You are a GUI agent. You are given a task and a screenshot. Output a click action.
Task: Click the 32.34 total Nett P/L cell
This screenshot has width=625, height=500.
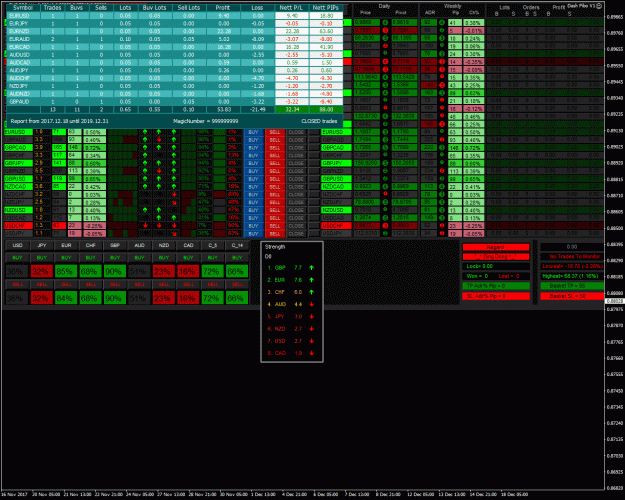[x=291, y=109]
